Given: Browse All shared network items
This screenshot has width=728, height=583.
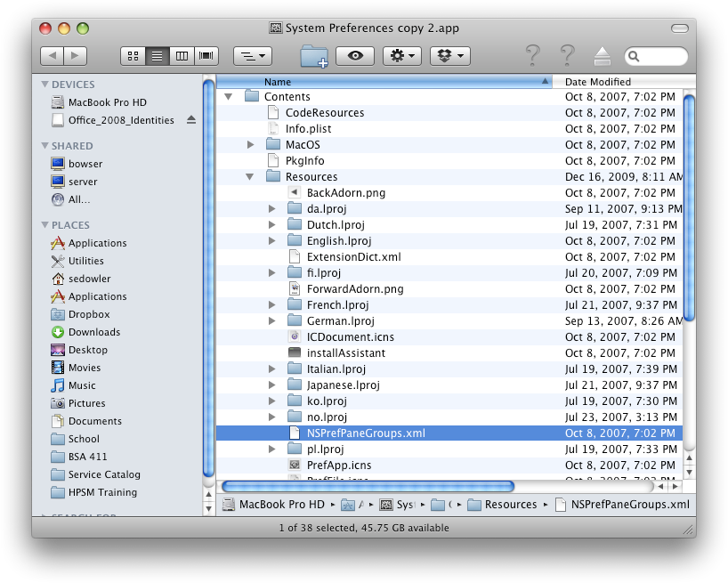Looking at the screenshot, I should [x=79, y=199].
